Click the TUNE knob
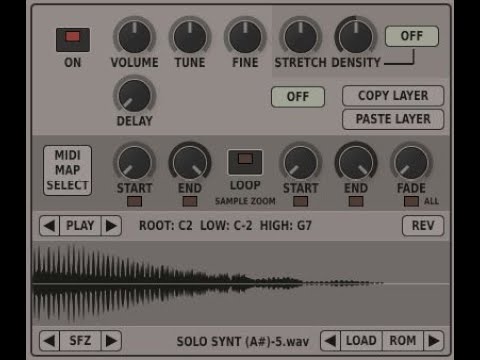480x360 pixels. tap(190, 37)
